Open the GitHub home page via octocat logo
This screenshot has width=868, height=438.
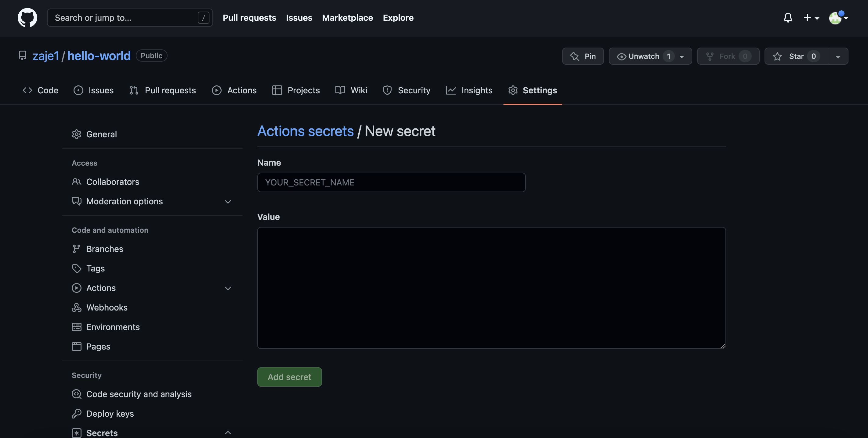27,17
